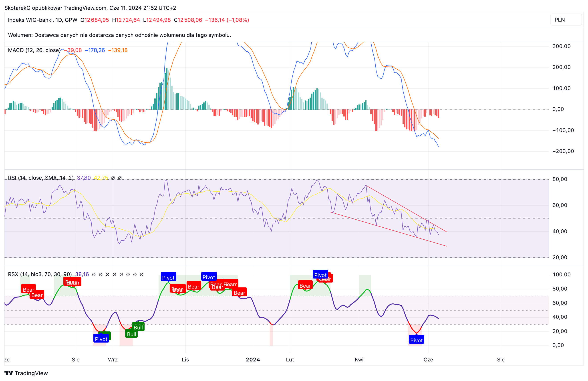Click the Cze month label on time axis
The image size is (588, 381).
[428, 359]
